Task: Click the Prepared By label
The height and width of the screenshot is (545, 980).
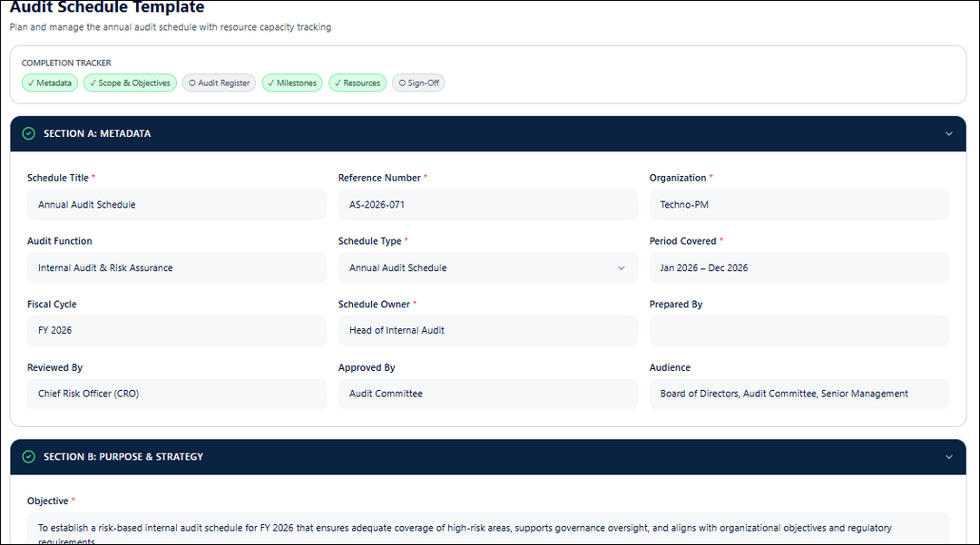Action: [676, 305]
